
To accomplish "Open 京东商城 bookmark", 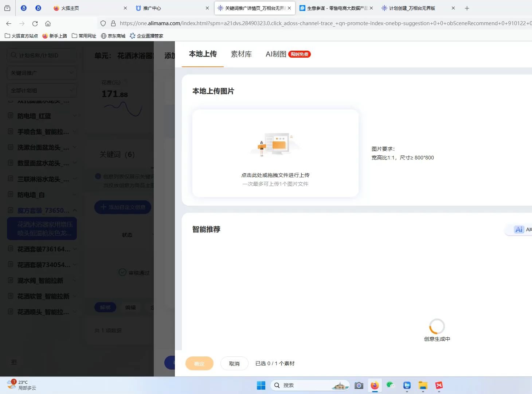I will pyautogui.click(x=113, y=36).
